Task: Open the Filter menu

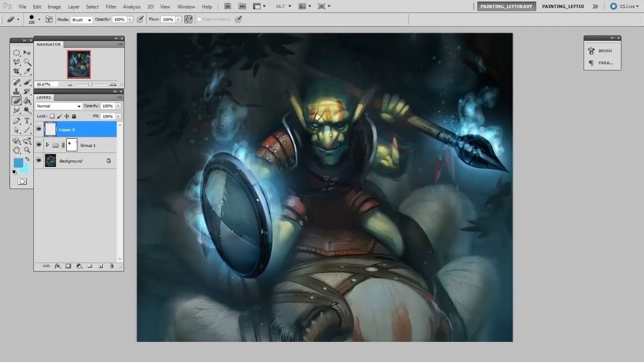Action: click(111, 7)
